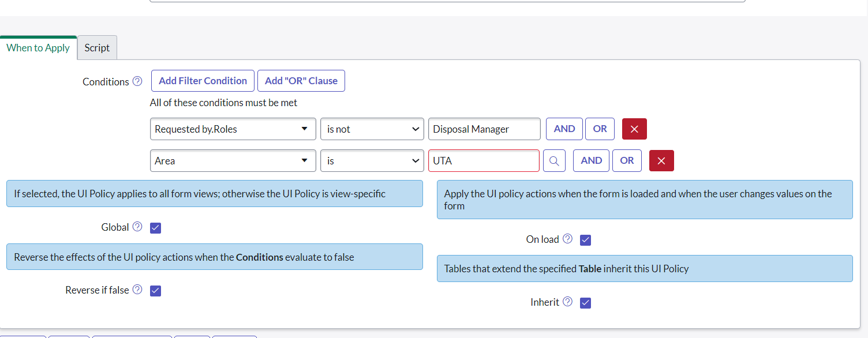Click the Disposal Manager value field

pyautogui.click(x=484, y=129)
